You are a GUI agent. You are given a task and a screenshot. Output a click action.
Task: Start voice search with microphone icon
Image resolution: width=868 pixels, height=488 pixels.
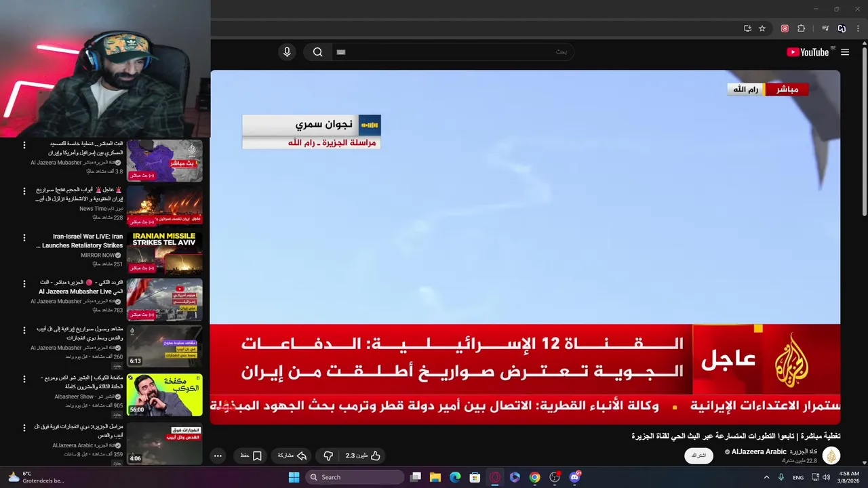click(x=287, y=52)
